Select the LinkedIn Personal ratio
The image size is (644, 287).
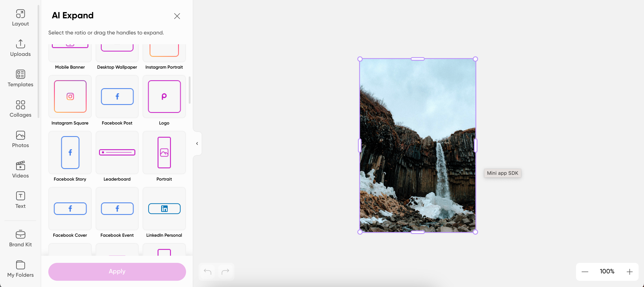pos(164,209)
